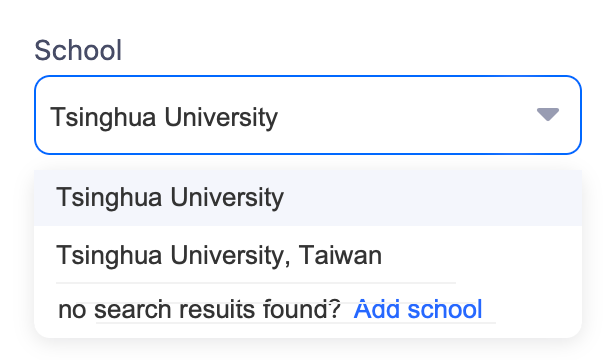Pick the Taiwan school suggestion
Image resolution: width=604 pixels, height=360 pixels.
click(x=308, y=255)
